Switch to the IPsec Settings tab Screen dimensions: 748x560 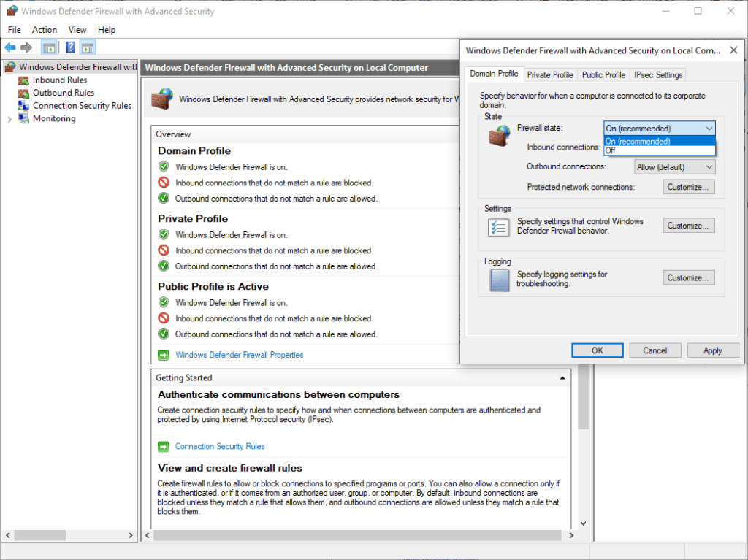(x=657, y=74)
